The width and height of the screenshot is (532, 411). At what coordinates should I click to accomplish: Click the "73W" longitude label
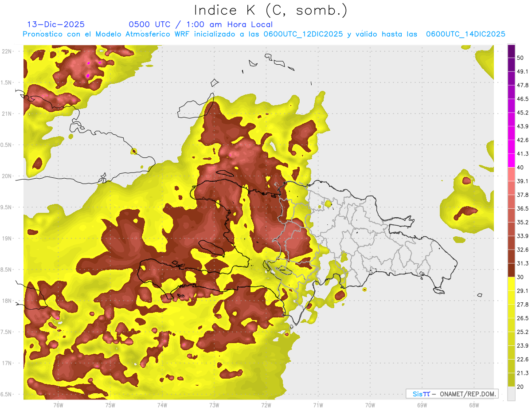[214, 404]
